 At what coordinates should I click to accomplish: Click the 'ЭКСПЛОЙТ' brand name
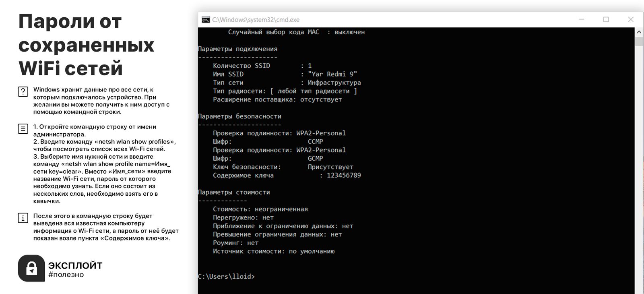(x=75, y=265)
